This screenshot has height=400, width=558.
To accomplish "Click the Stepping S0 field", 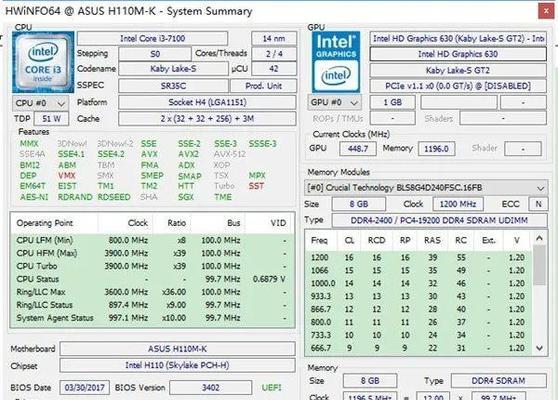I will tap(155, 54).
